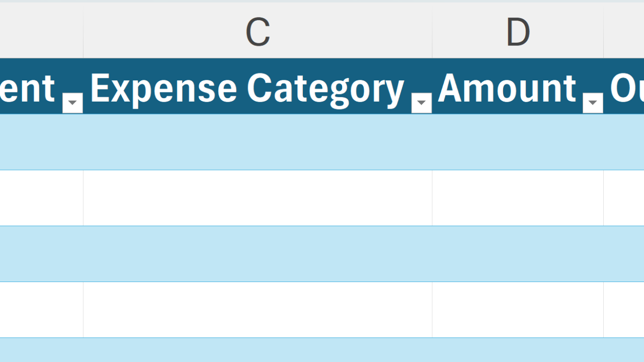Select first empty cell under Expense Category
The height and width of the screenshot is (362, 644).
click(258, 142)
